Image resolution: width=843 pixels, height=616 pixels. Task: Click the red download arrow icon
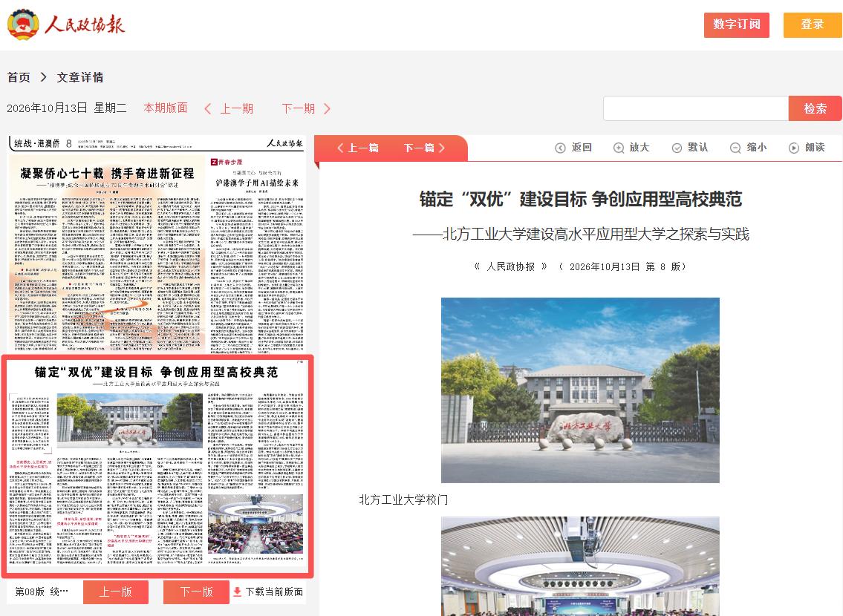(237, 592)
